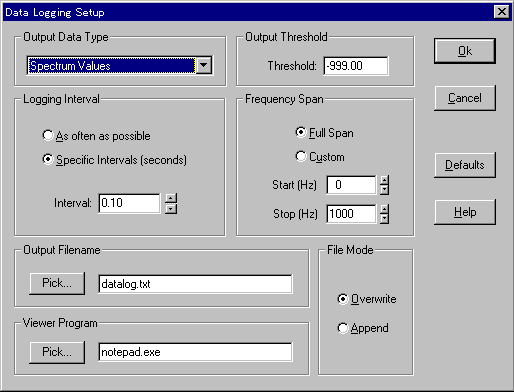Set file mode to Append
Screen dimensions: 514x392
click(363, 328)
